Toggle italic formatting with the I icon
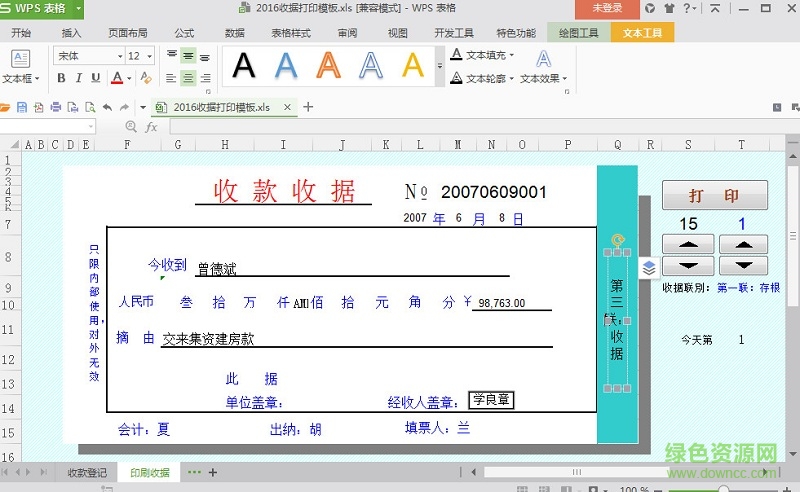800x492 pixels. [79, 78]
